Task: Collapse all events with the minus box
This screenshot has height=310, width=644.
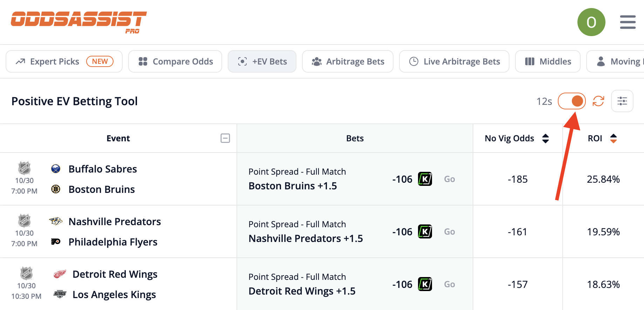Action: (x=225, y=139)
